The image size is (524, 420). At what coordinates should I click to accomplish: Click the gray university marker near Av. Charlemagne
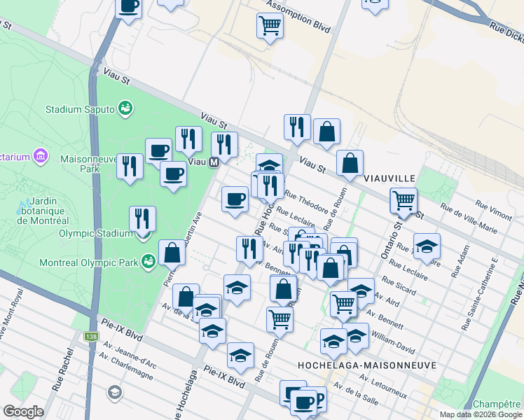point(115,392)
